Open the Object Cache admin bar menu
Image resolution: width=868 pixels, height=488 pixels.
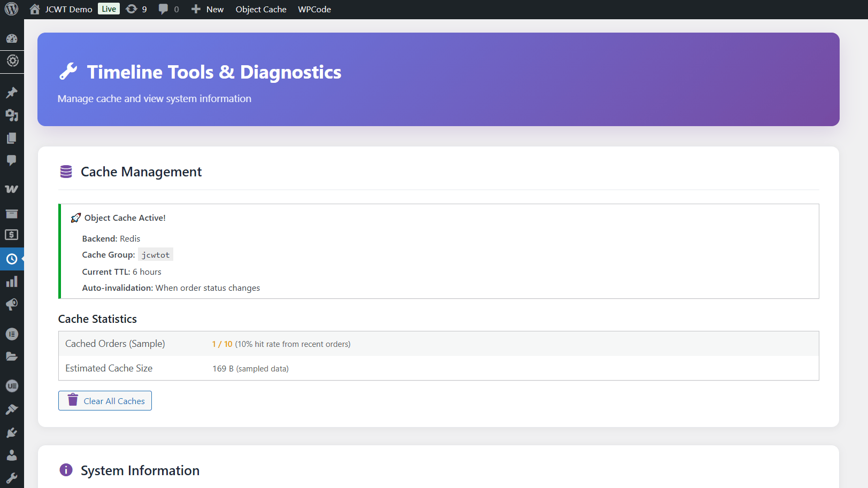[x=260, y=9]
